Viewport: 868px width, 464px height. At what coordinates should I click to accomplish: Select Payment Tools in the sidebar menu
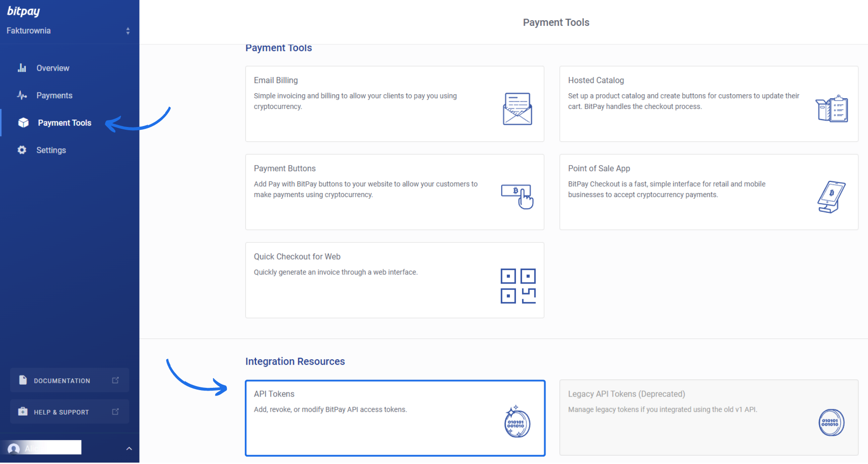[64, 122]
